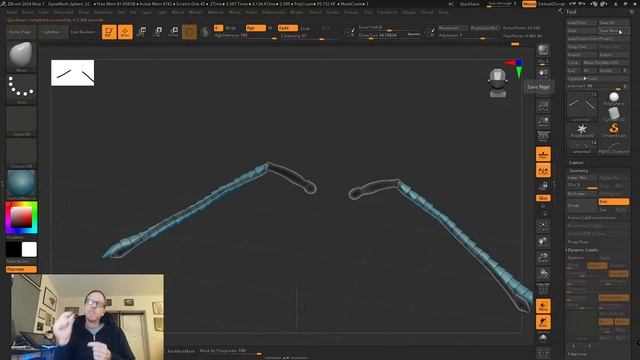Open the File menu
This screenshot has width=640, height=360.
(x=133, y=12)
